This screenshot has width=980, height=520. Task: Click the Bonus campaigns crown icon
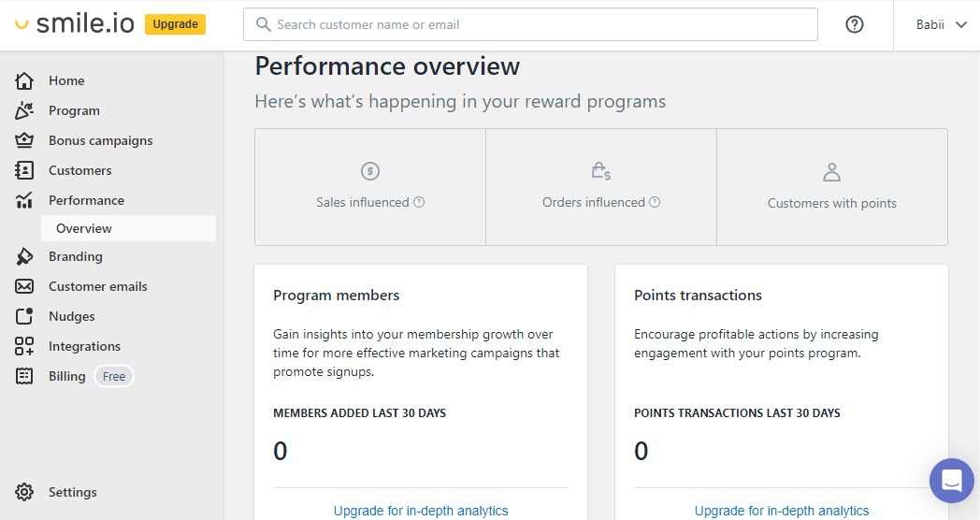coord(24,140)
